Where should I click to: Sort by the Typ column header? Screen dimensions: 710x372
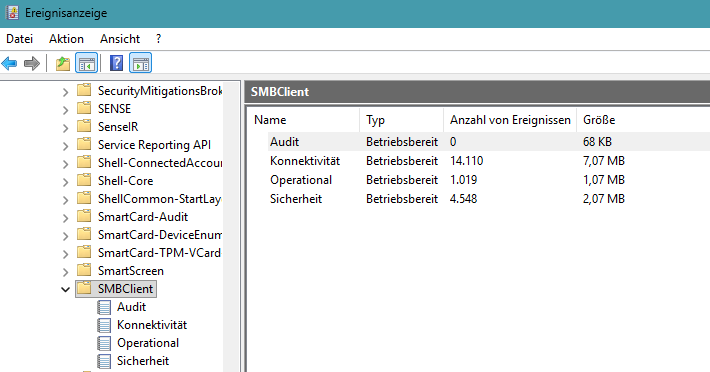tap(402, 120)
